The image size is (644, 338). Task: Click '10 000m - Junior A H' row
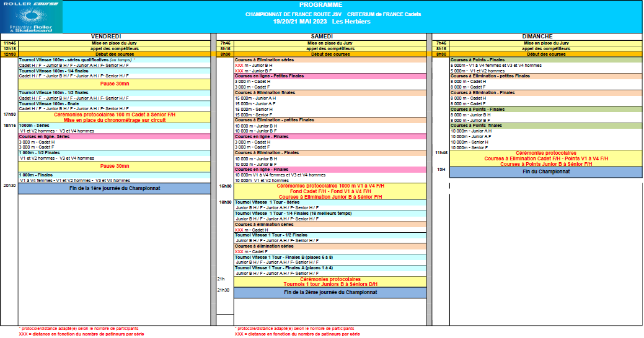tap(546, 131)
